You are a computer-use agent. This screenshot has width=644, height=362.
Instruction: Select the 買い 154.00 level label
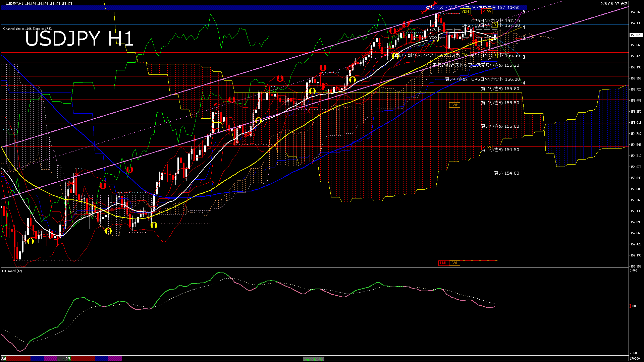click(x=506, y=173)
